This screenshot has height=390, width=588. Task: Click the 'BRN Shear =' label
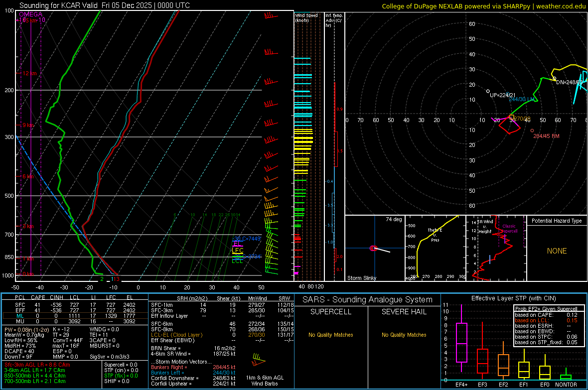166,348
